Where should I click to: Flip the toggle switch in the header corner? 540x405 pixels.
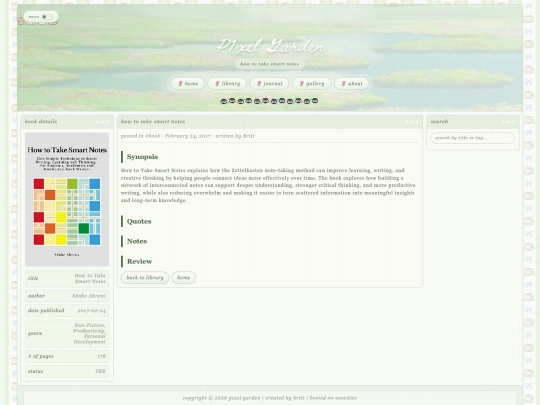coord(46,17)
